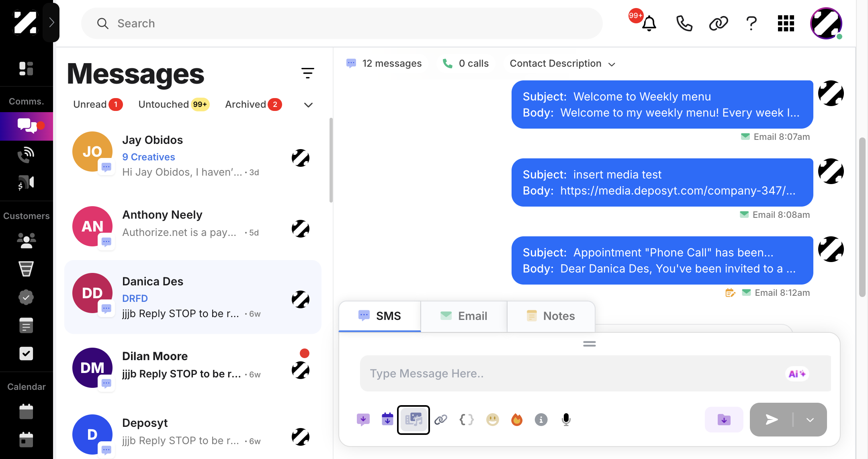The width and height of the screenshot is (868, 459).
Task: Open the emoji picker
Action: click(492, 420)
